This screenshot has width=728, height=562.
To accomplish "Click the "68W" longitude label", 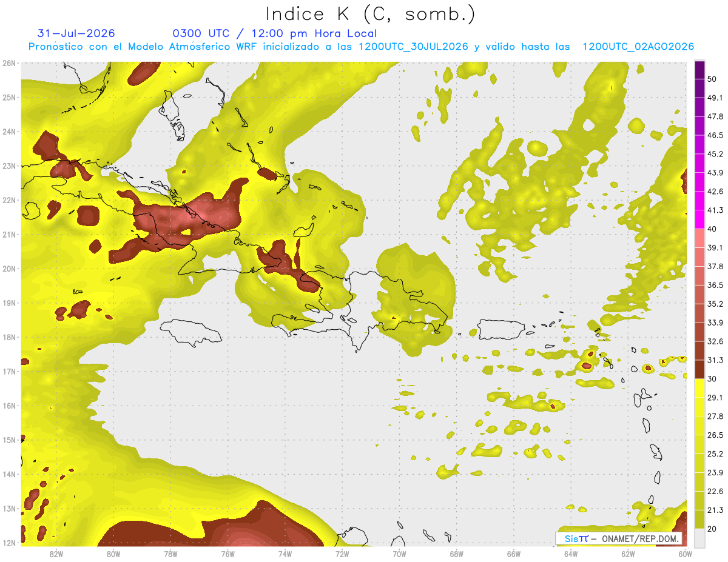I will 457,554.
